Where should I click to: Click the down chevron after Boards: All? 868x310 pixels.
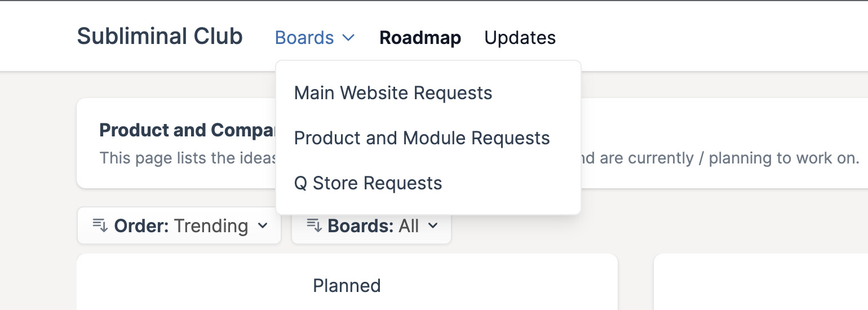[x=433, y=226]
